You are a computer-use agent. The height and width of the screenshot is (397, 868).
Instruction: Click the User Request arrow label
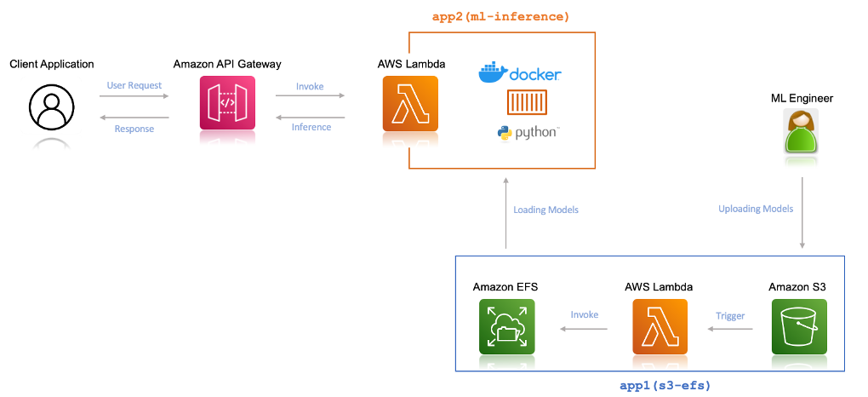click(134, 85)
